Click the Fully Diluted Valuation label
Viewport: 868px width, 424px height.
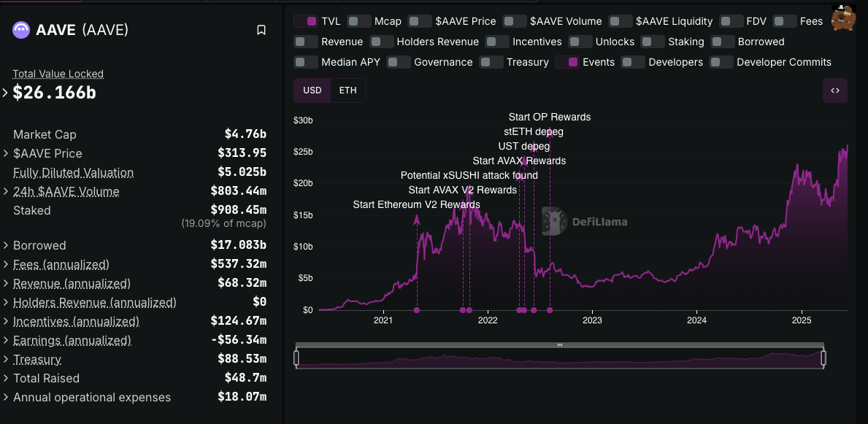coord(73,173)
